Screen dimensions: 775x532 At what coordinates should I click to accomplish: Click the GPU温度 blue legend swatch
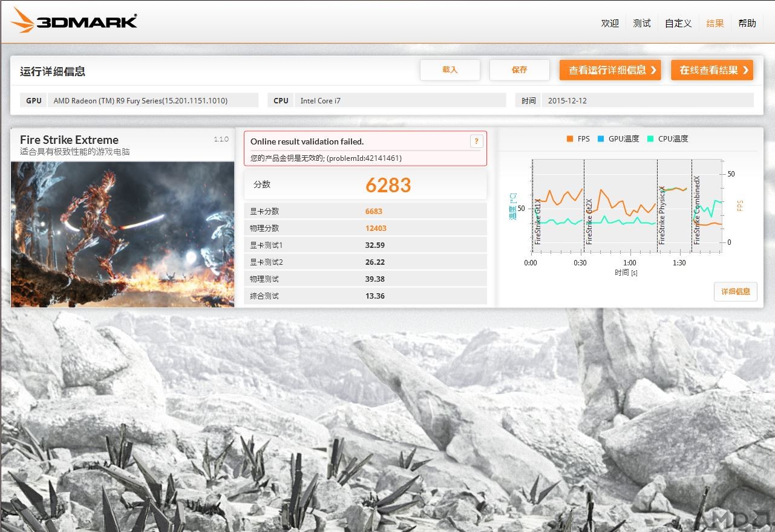601,139
